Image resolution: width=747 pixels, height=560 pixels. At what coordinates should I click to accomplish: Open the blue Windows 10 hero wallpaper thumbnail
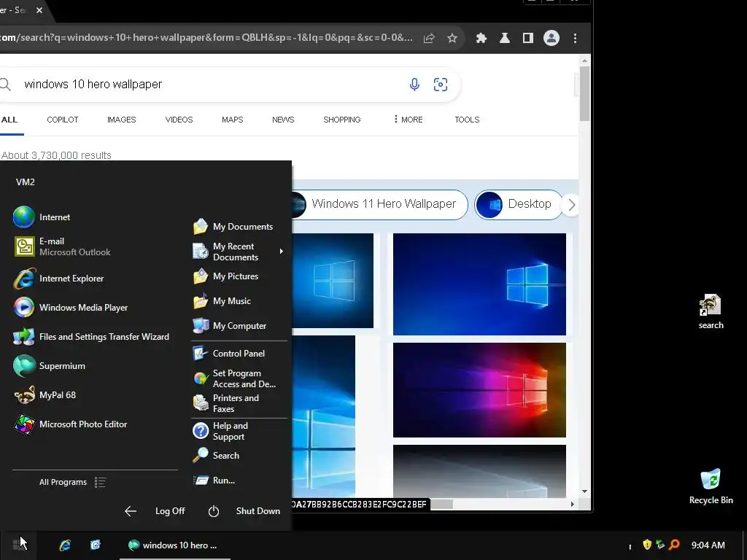pyautogui.click(x=479, y=284)
